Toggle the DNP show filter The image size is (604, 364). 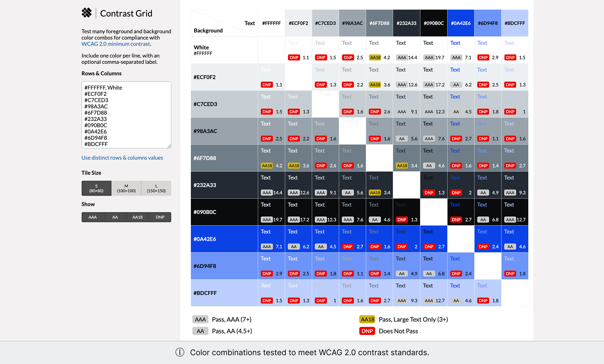click(x=160, y=217)
